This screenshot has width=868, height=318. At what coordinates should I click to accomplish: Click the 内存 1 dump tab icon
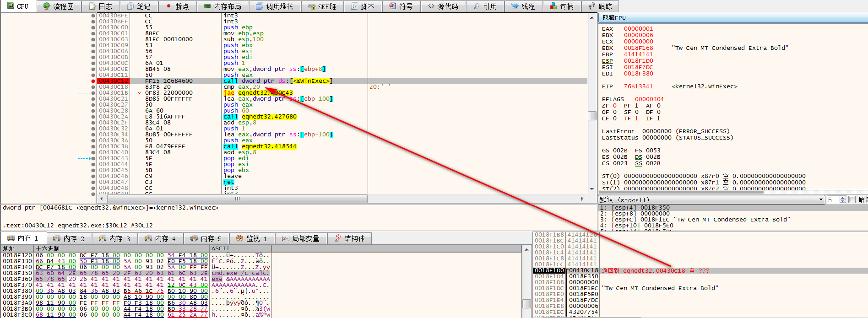[x=11, y=238]
